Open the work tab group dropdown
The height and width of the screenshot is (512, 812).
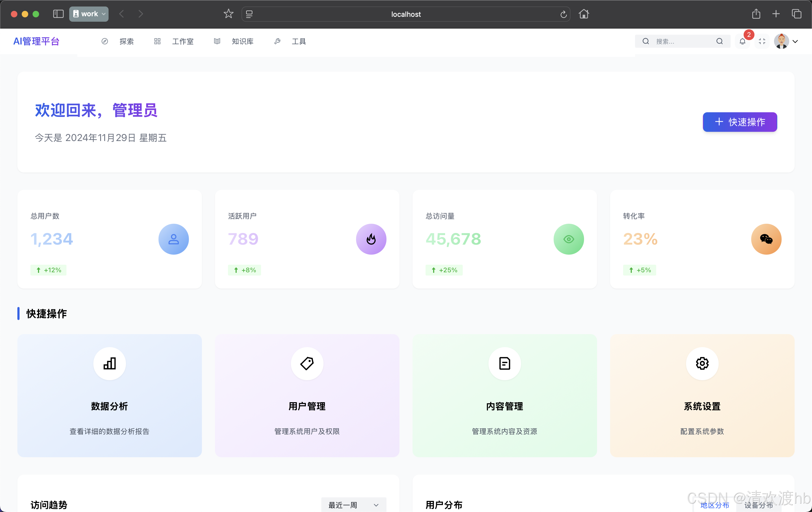pyautogui.click(x=103, y=14)
